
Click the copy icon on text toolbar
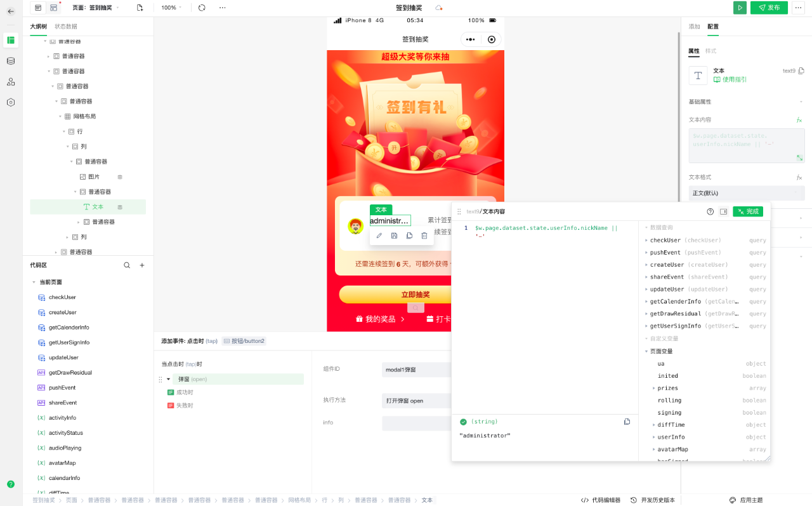(x=409, y=236)
